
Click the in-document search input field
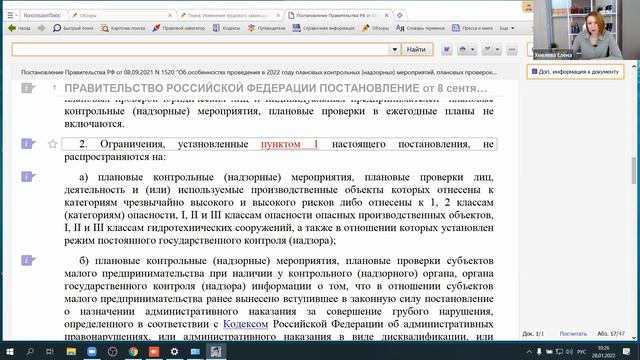(x=200, y=49)
